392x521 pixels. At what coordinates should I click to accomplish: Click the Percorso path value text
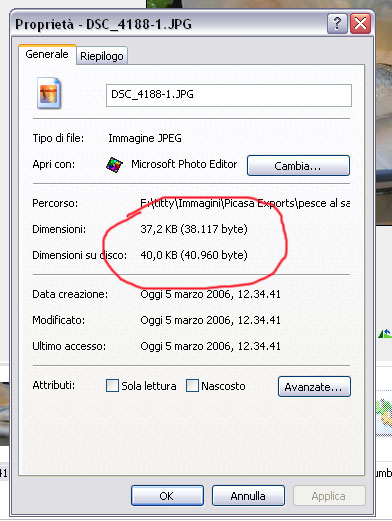point(245,203)
